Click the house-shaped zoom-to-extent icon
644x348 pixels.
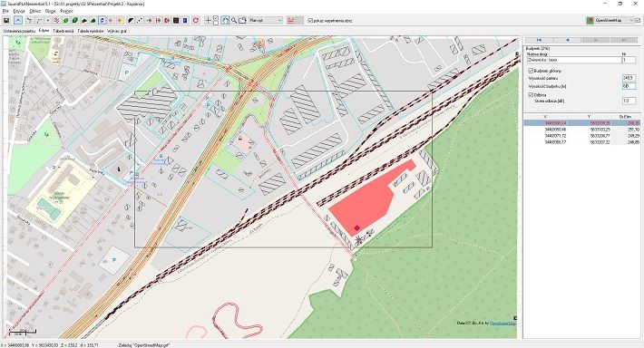[225, 20]
